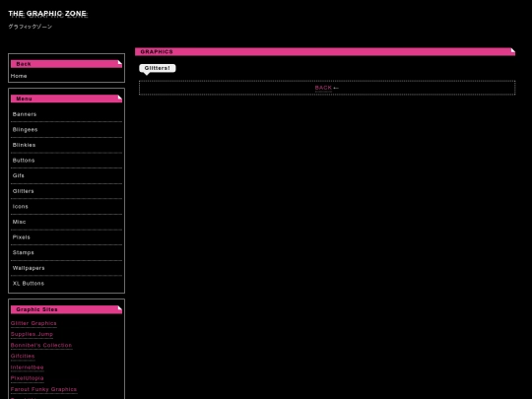Open the Gifs menu item
Screen dimensions: 532x399
[x=67, y=175]
